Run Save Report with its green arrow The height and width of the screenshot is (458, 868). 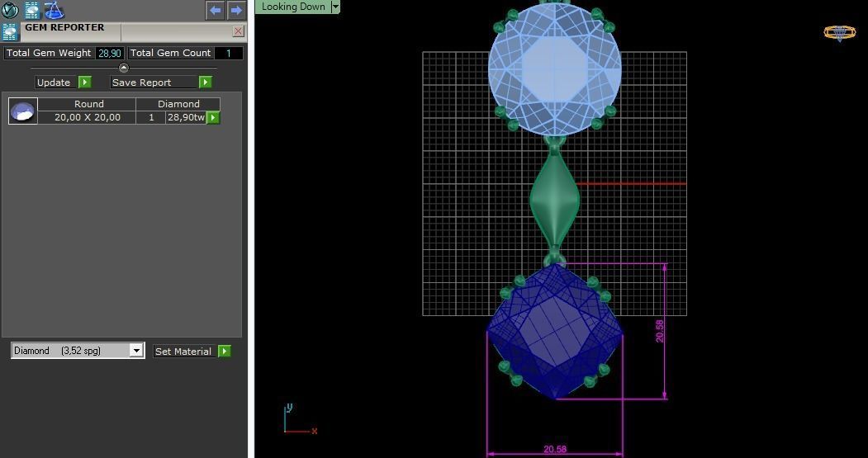pyautogui.click(x=206, y=83)
